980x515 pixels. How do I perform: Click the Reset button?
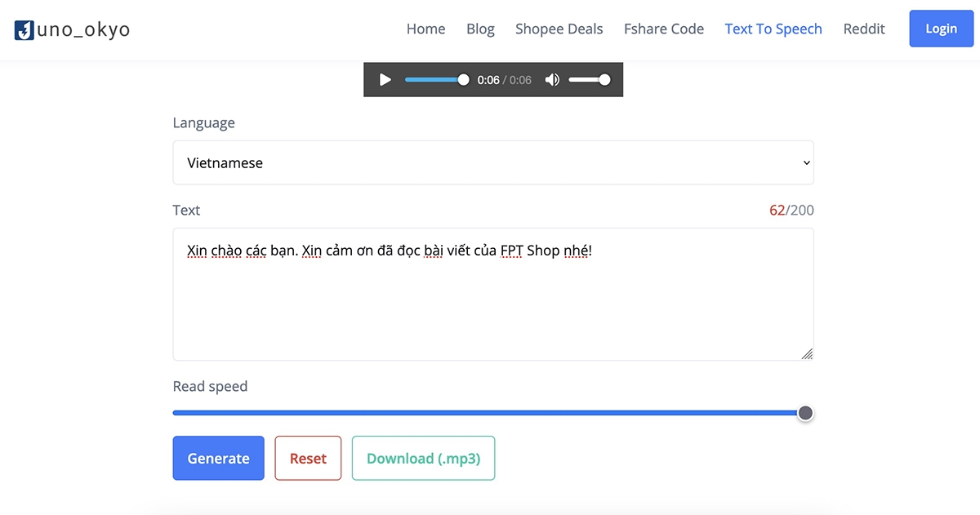coord(308,458)
